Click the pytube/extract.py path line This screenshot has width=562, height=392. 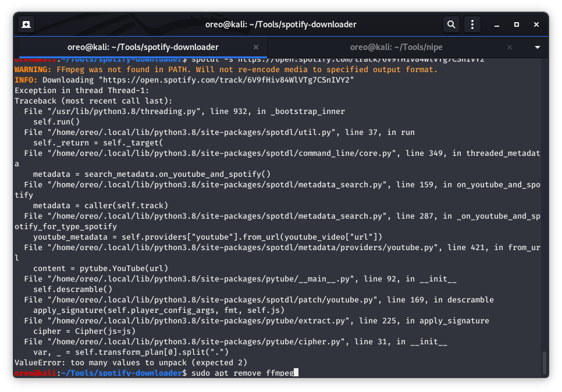tap(257, 320)
